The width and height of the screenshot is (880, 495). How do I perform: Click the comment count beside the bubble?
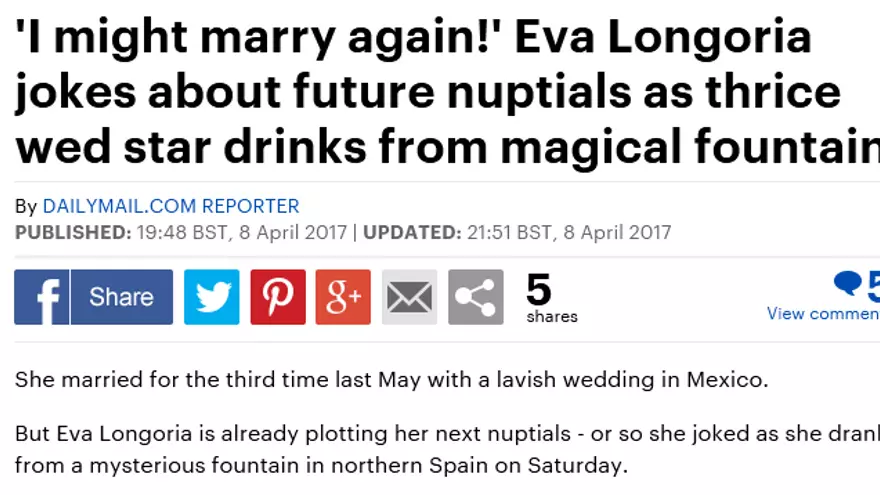873,284
